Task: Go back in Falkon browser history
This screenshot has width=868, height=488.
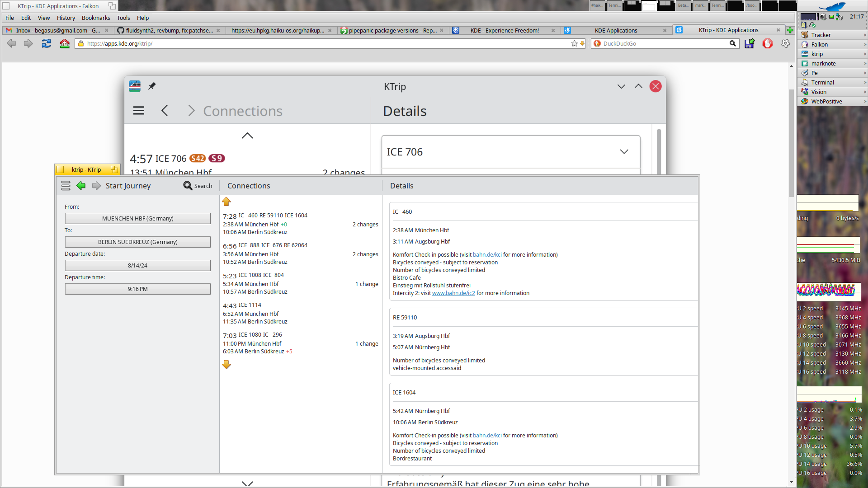Action: click(x=11, y=43)
